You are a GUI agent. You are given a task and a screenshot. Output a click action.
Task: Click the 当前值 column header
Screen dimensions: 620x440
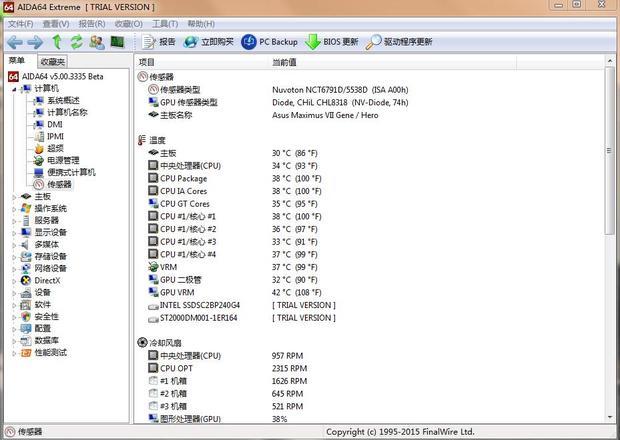392,62
